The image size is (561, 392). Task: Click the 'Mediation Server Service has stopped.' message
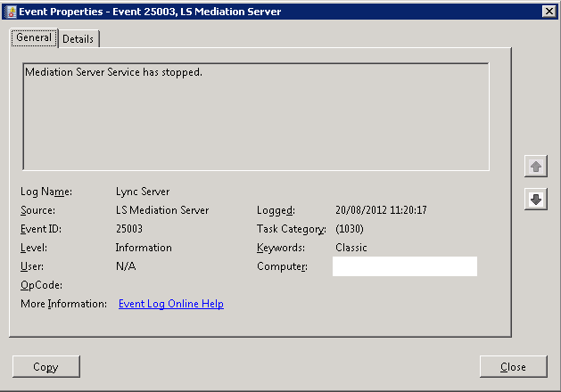pos(114,72)
